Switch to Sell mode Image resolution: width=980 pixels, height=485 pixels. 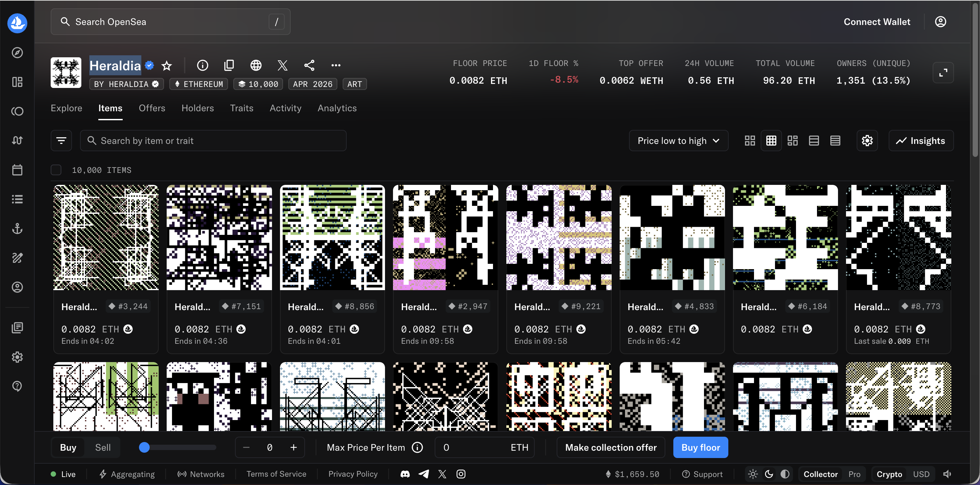click(103, 447)
